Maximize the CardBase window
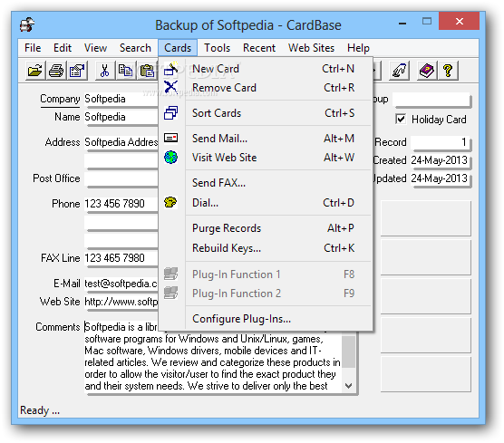This screenshot has height=443, width=504. (427, 22)
